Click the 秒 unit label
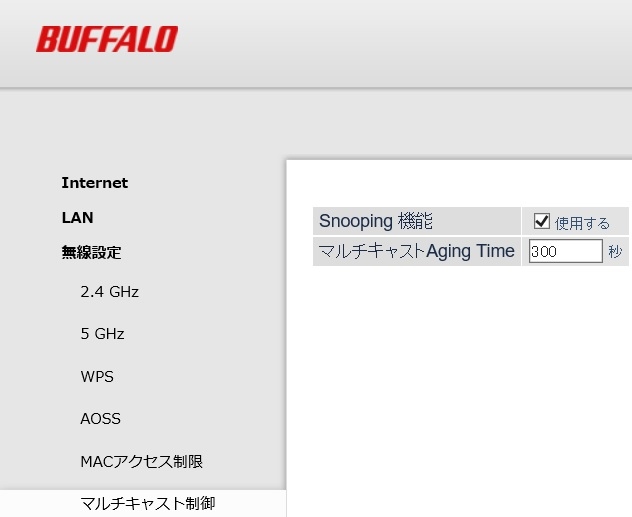 click(x=614, y=252)
